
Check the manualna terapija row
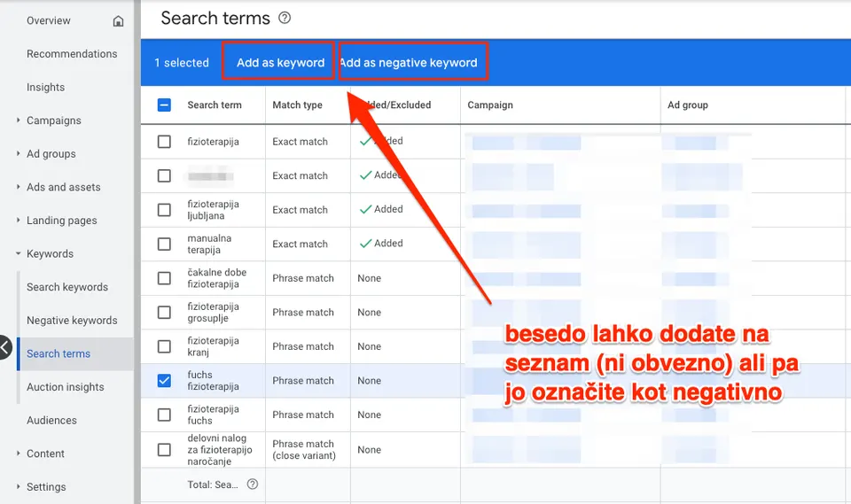coord(164,244)
